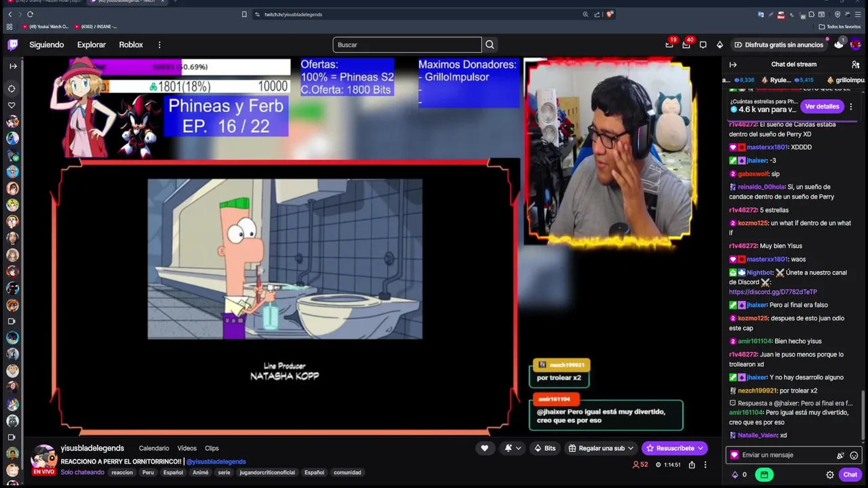Collapse the chat panel arrow
Image resolution: width=868 pixels, height=488 pixels.
pos(733,64)
